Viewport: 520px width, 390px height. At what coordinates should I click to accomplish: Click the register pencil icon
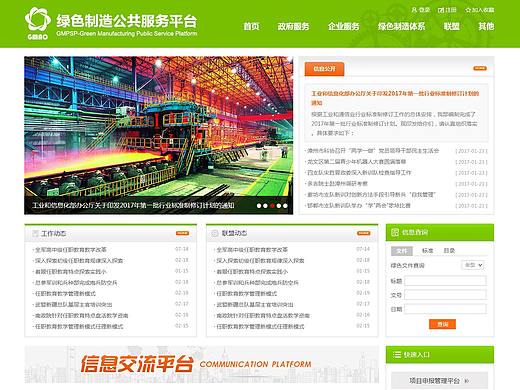(441, 10)
